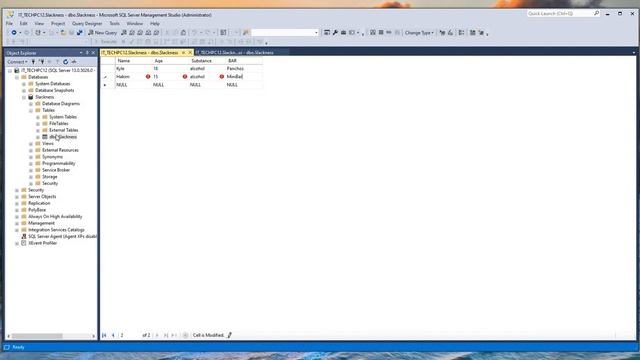Open the Edit menu
The image size is (640, 360).
pos(24,24)
